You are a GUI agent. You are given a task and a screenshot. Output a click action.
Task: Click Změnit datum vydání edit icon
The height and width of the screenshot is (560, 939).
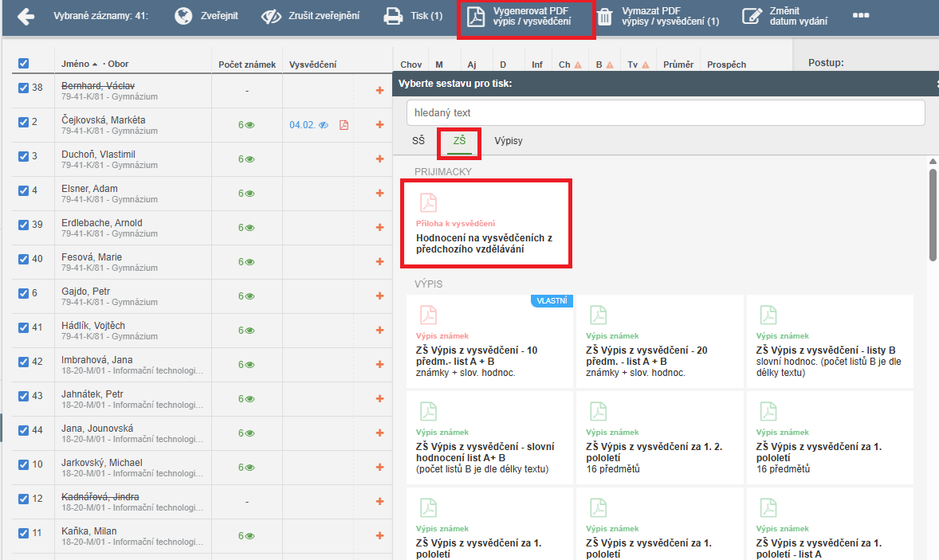tap(751, 16)
